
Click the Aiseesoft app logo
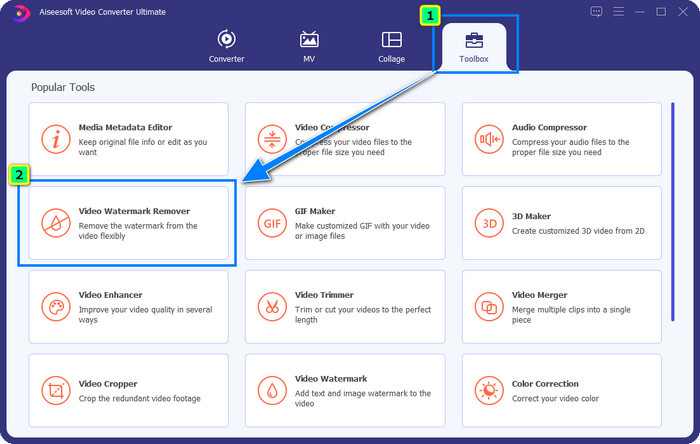point(20,12)
